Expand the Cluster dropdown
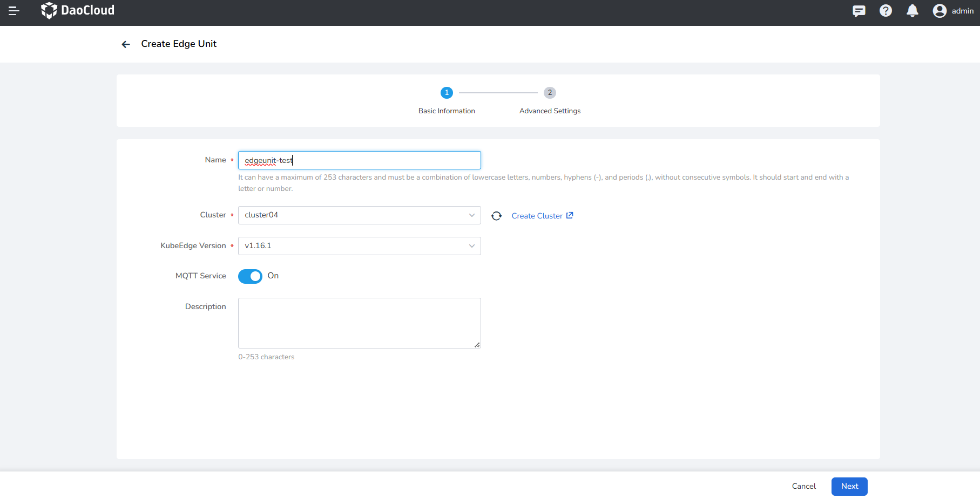 tap(359, 215)
